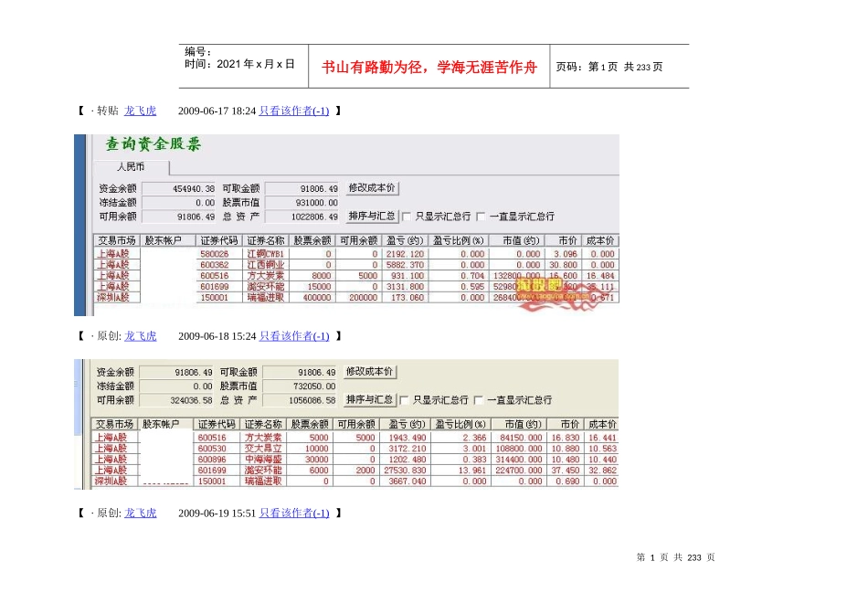The image size is (868, 614).
Task: Click 只看该作者(-1) on the 2009-06-18 15:24 post
Action: (x=294, y=336)
